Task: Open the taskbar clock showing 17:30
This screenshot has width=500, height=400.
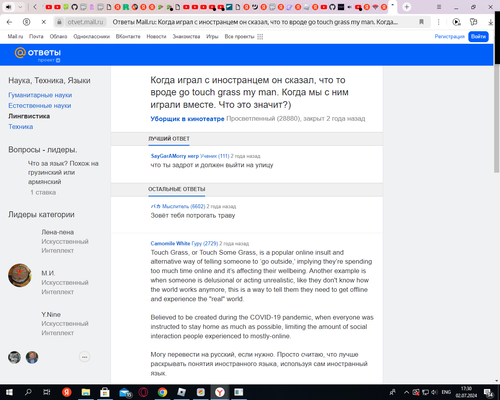Action: [466, 392]
